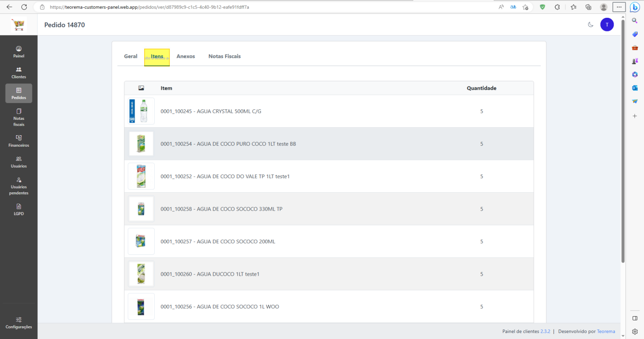Click the page vertical scrollbar
Screen dimensions: 644x339
coord(623,141)
